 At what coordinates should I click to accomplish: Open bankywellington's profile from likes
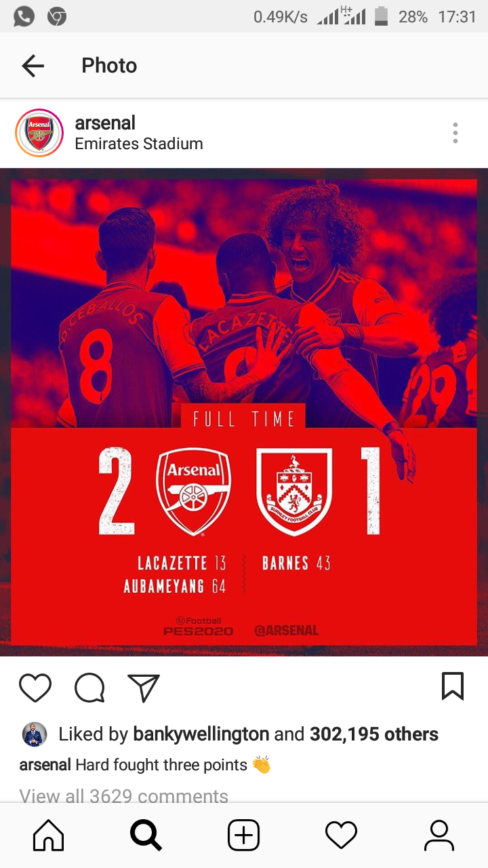tap(201, 734)
